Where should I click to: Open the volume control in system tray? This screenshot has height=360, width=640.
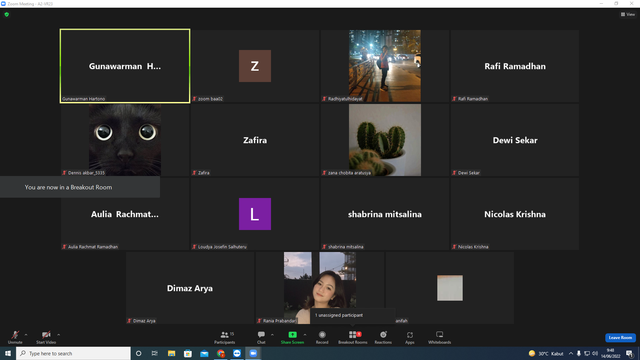coord(595,353)
